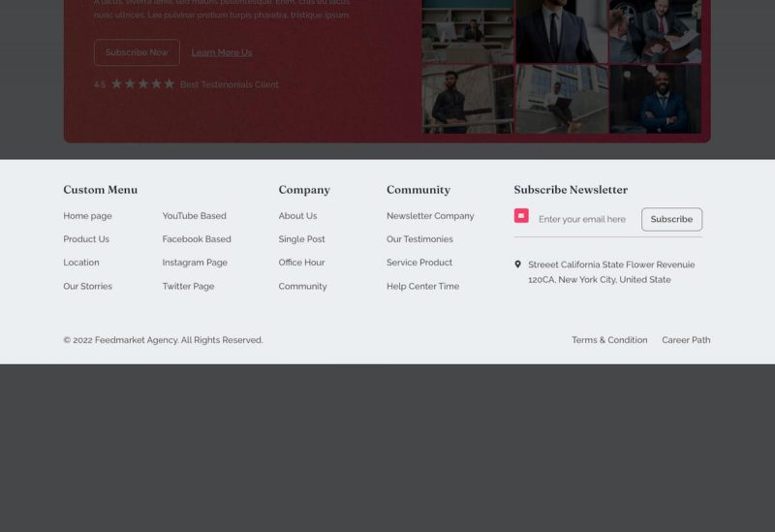Viewport: 775px width, 532px height.
Task: Visit the Instagram Page link
Action: pos(195,263)
